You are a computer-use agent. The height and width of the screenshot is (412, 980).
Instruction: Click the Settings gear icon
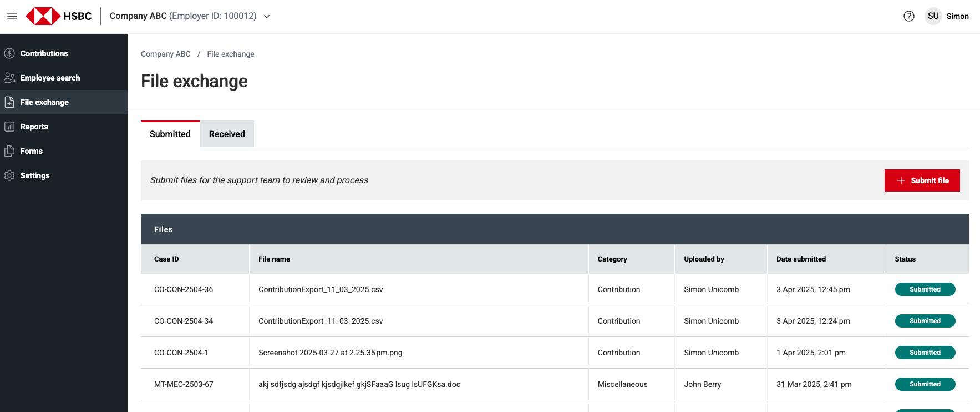[x=9, y=175]
